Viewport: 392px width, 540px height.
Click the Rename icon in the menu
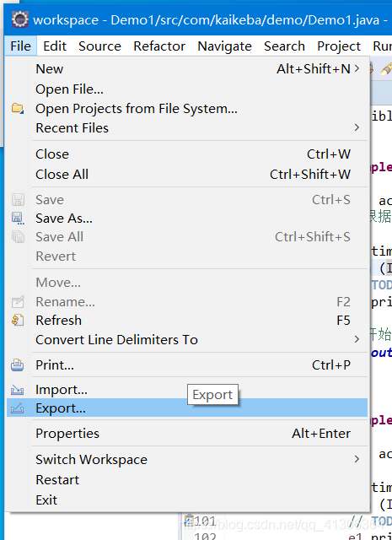18,302
